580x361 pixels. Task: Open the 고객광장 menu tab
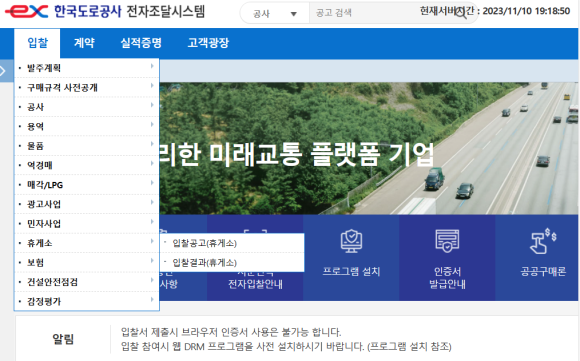click(x=208, y=43)
